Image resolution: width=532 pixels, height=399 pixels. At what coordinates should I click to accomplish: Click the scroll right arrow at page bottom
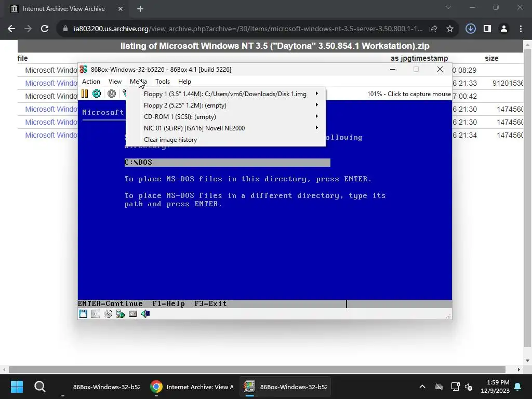tap(519, 369)
